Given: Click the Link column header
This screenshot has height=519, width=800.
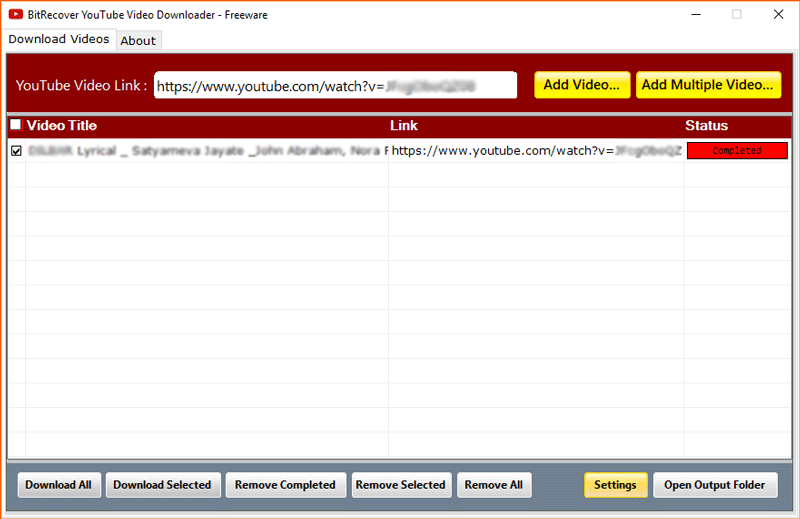Looking at the screenshot, I should point(404,126).
